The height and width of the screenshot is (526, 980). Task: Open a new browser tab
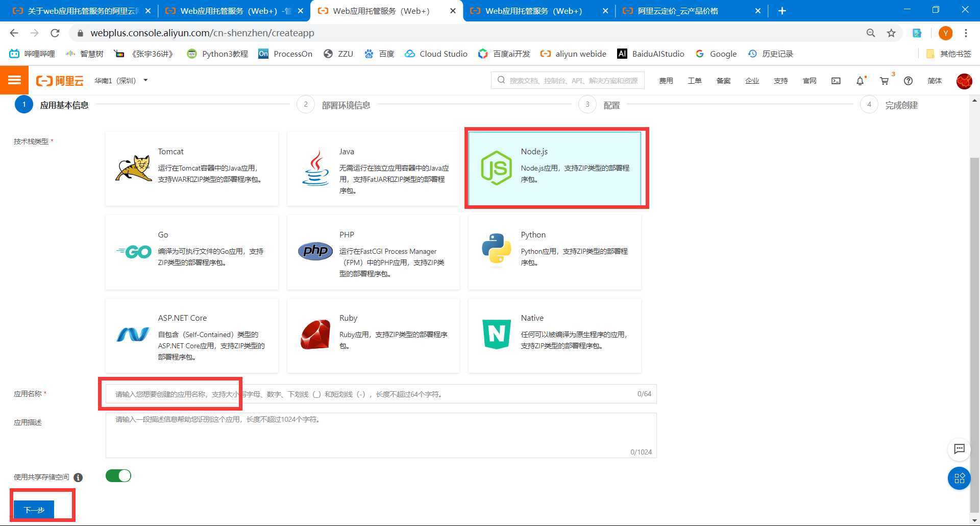[782, 11]
